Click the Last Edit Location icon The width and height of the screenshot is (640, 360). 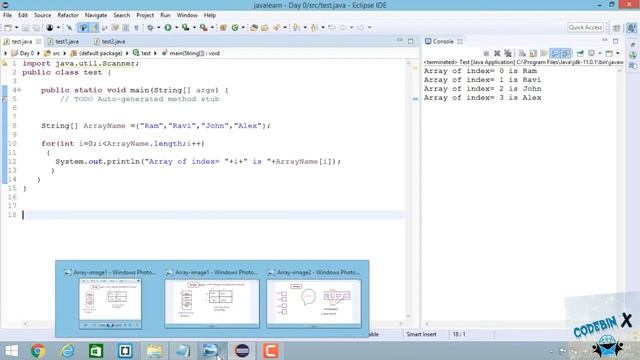[x=332, y=27]
